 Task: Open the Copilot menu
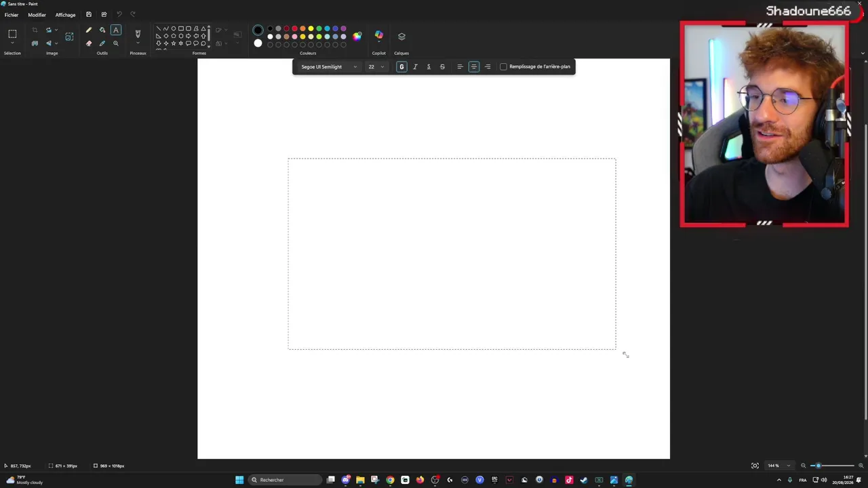(379, 35)
